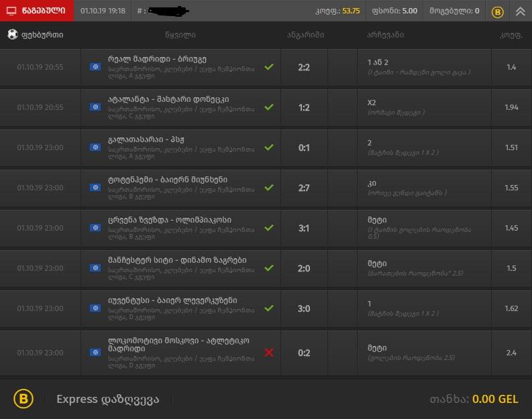Click green checkmark on Tottenham match
Screen dimensions: 532x419
click(x=269, y=188)
